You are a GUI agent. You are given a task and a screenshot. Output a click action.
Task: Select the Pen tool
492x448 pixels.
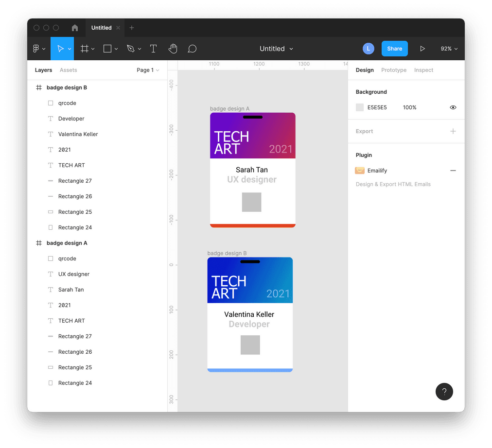pyautogui.click(x=130, y=49)
